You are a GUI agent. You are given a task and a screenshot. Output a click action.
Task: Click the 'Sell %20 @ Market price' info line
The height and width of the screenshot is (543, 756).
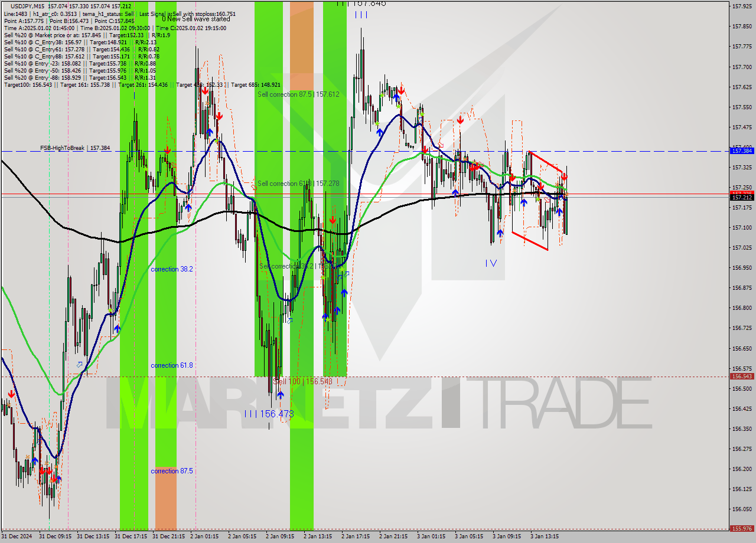click(x=87, y=35)
